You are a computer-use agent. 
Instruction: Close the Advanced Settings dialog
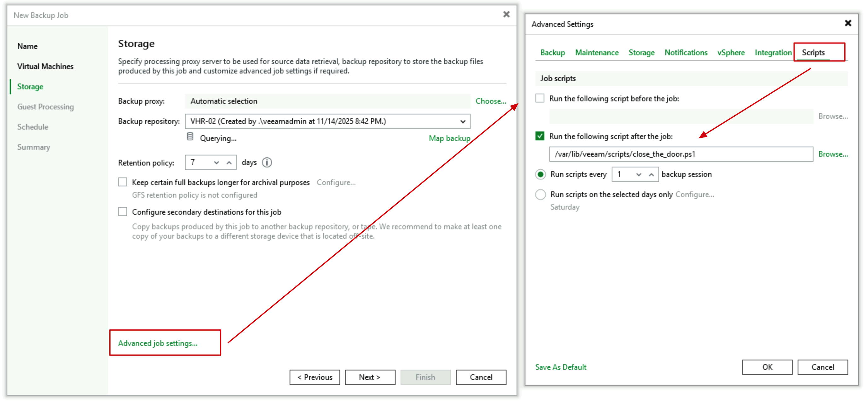click(848, 23)
